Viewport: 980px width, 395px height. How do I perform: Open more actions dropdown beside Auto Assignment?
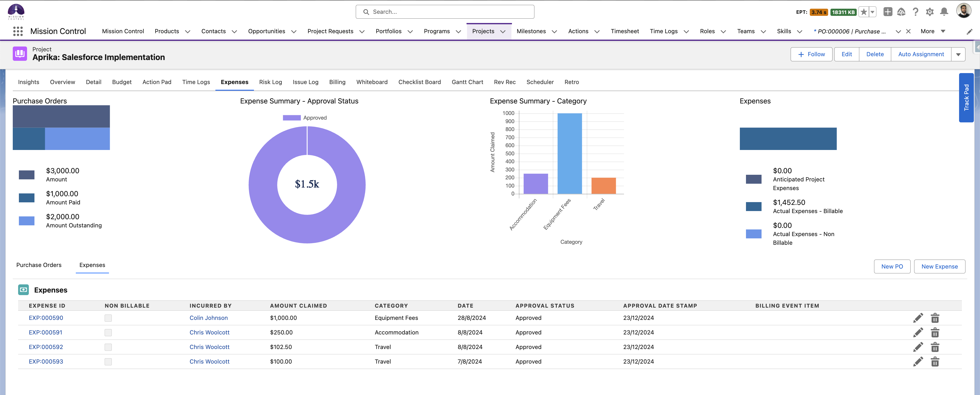[x=958, y=54]
